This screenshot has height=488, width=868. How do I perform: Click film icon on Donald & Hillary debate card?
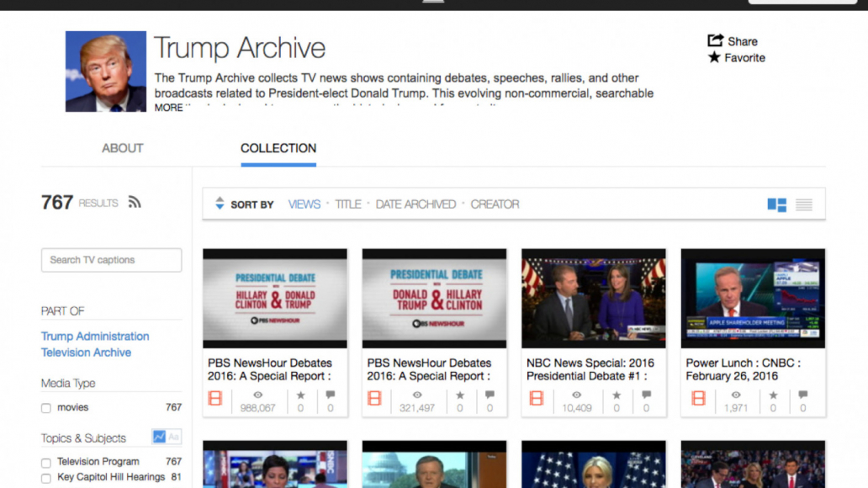[x=375, y=398]
